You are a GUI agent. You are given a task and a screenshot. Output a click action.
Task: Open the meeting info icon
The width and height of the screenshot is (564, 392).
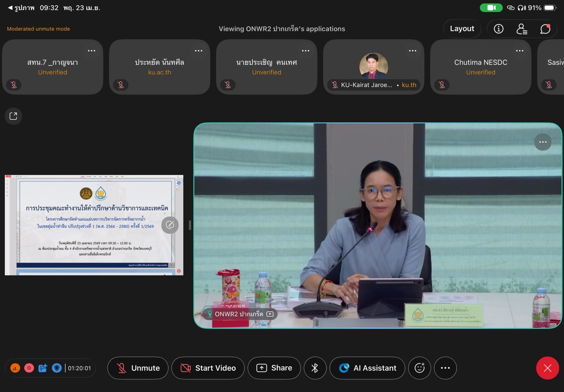[498, 29]
